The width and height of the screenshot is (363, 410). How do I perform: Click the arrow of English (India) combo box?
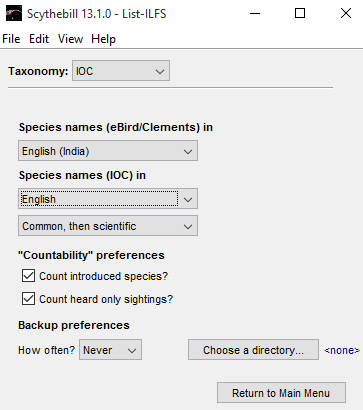coord(188,152)
